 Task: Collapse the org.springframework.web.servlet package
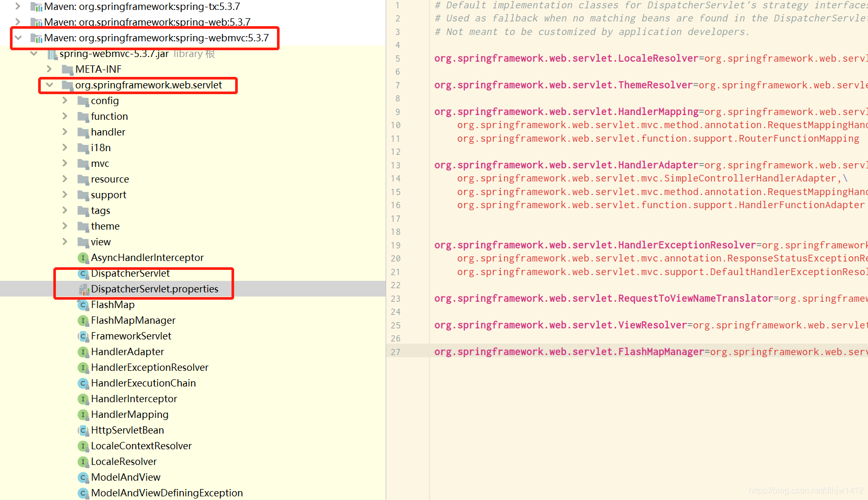tap(49, 85)
